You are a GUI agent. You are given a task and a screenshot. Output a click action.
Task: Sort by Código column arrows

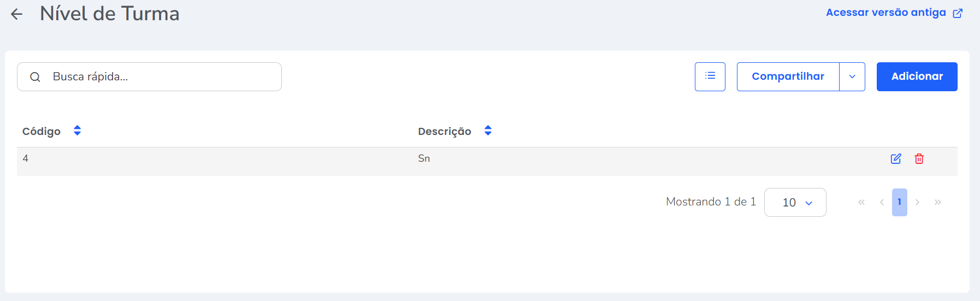point(78,131)
